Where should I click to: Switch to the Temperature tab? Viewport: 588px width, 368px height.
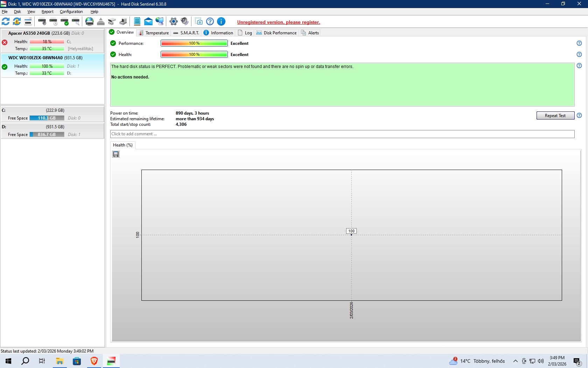point(154,33)
